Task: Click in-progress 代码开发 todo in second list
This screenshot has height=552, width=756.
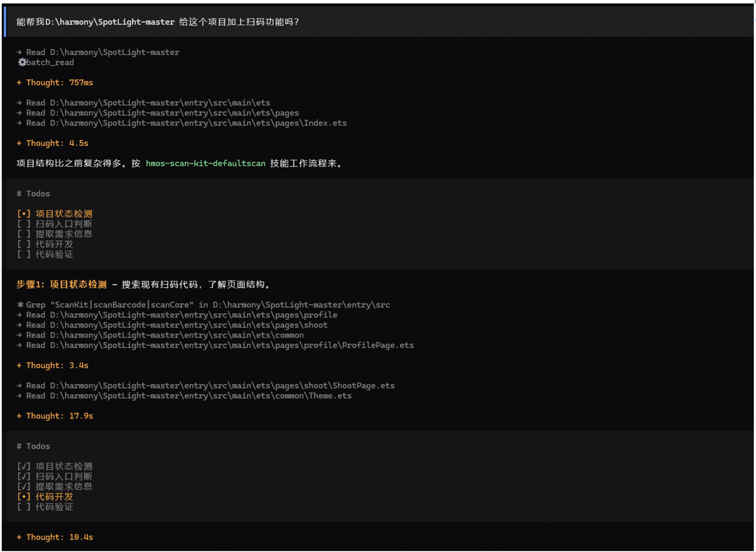Action: pos(45,497)
